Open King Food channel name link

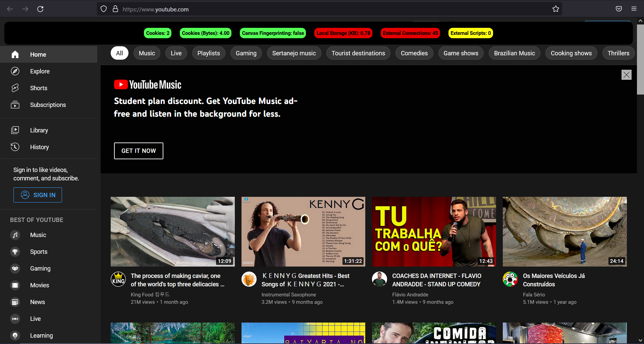pos(150,294)
